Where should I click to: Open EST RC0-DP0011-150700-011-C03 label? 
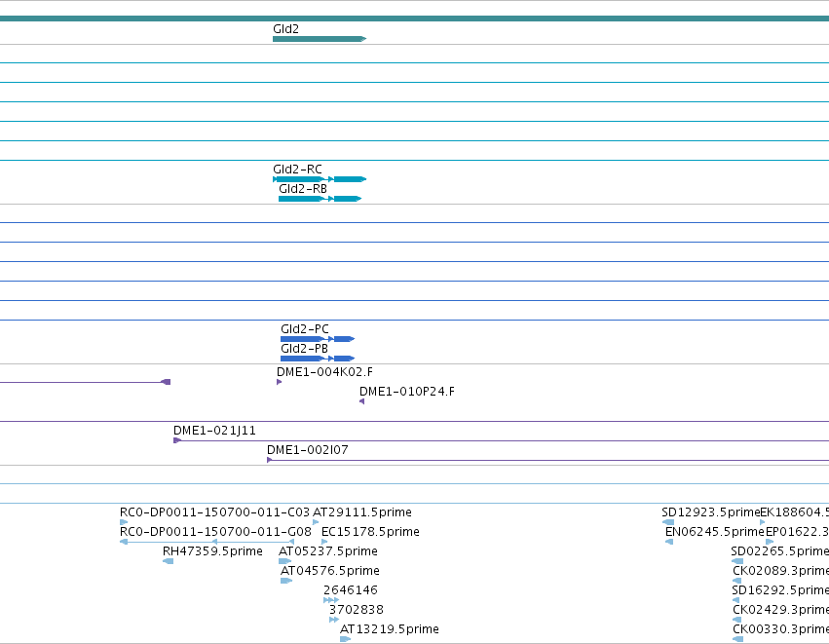point(214,512)
